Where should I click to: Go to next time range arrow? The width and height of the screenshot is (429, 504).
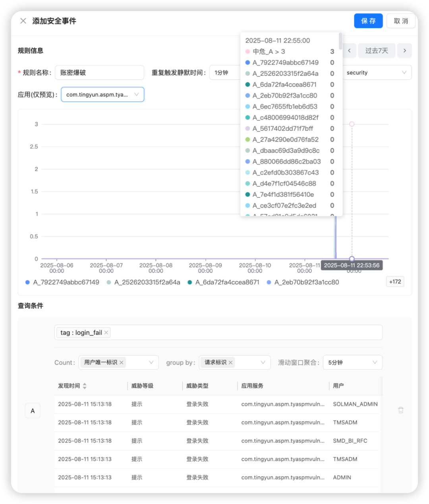pyautogui.click(x=404, y=51)
